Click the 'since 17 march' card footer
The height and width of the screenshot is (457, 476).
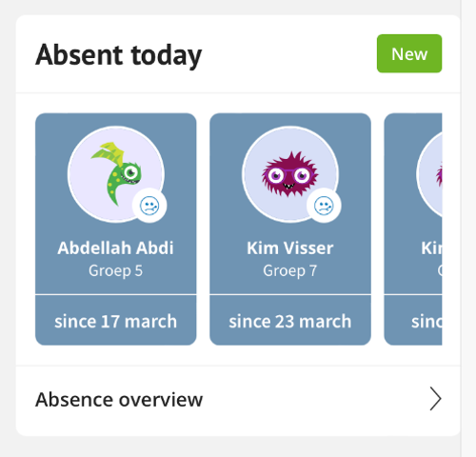(x=116, y=321)
